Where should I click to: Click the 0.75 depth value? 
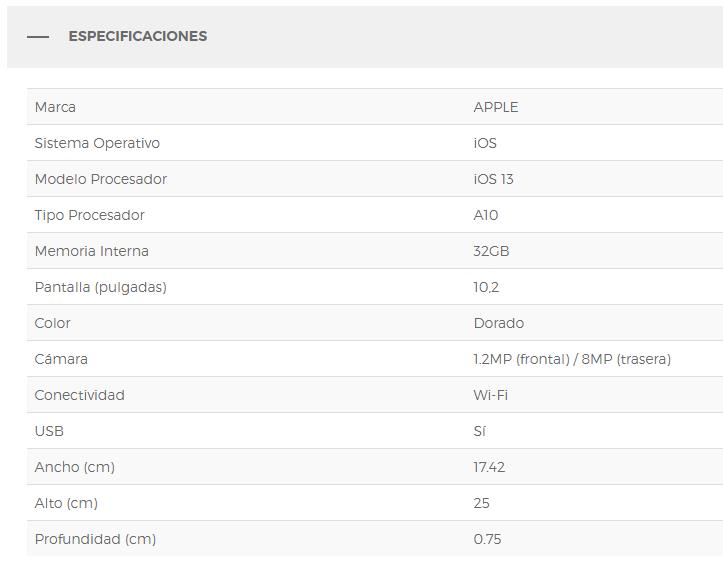coord(487,539)
